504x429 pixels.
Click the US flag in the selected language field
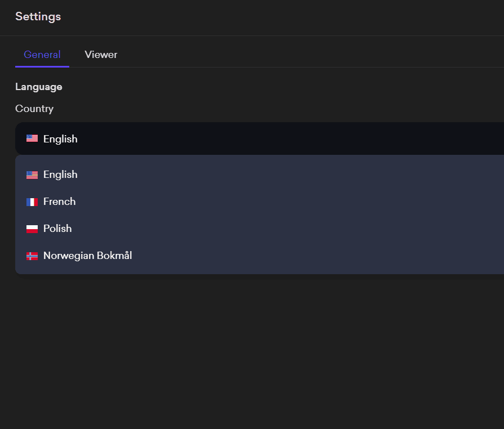(x=32, y=138)
